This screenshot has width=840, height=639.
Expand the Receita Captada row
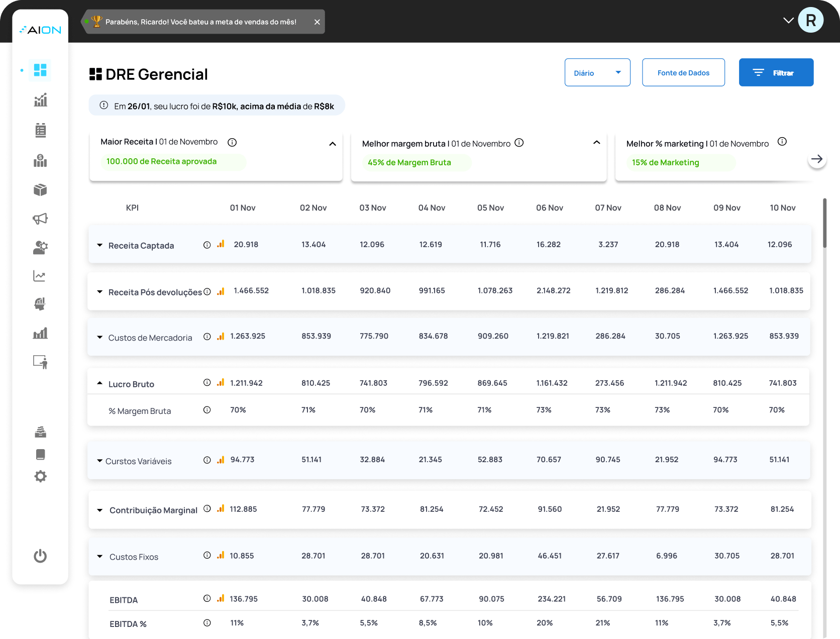point(99,245)
